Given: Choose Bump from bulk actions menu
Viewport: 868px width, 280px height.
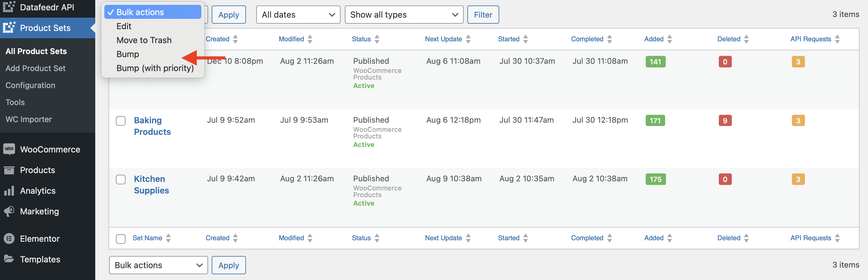Looking at the screenshot, I should [x=153, y=54].
